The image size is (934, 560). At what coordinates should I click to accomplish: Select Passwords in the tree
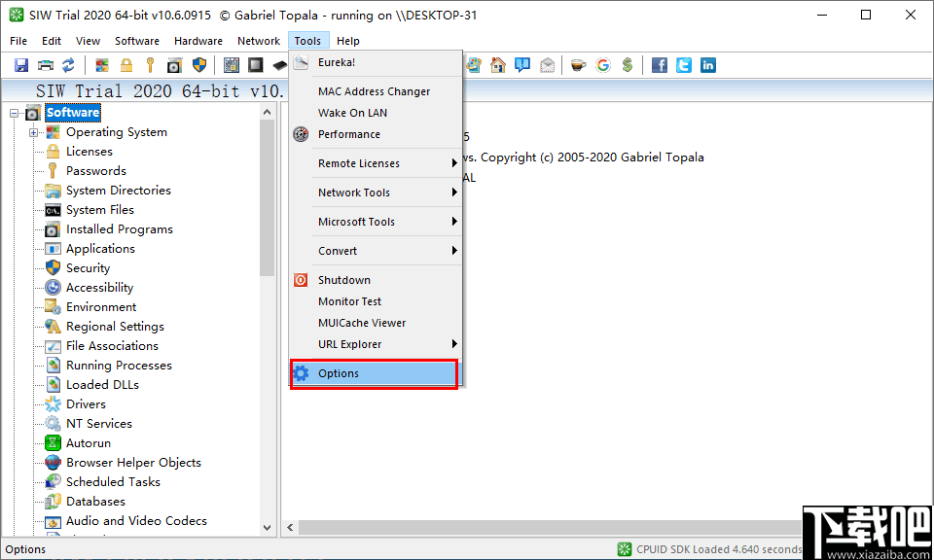click(96, 171)
